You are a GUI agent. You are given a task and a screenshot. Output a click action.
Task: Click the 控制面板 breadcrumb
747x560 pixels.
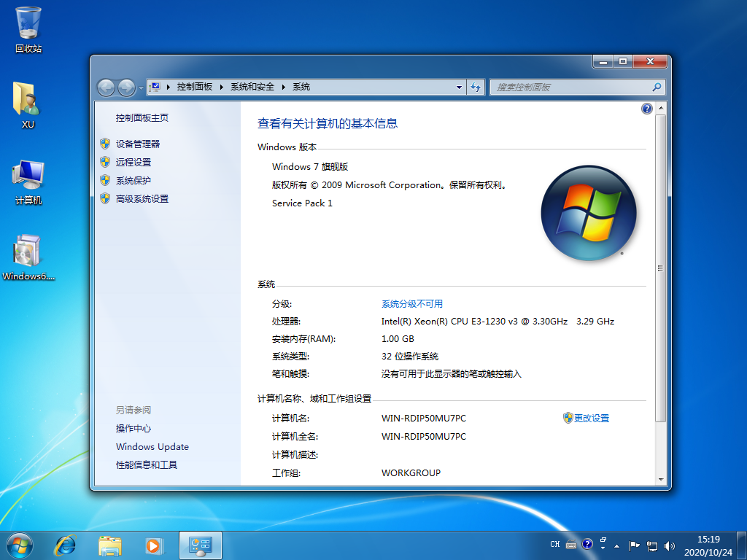(x=194, y=87)
